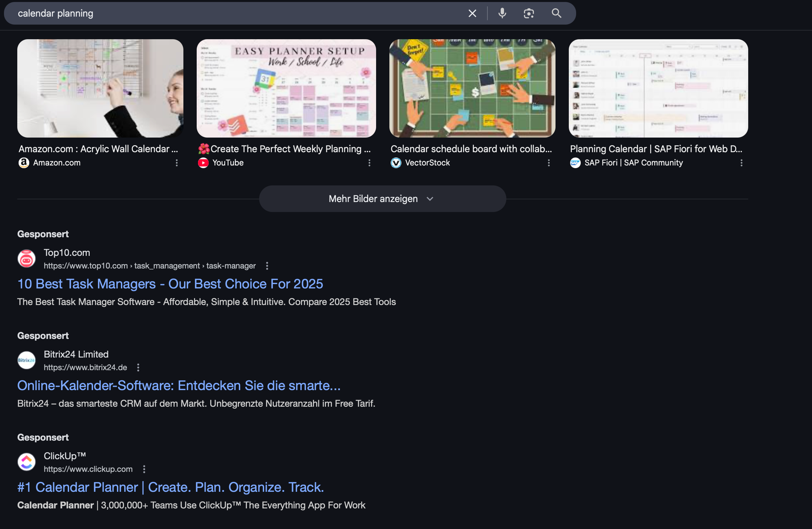Click the magnifying glass search icon

[x=556, y=13]
